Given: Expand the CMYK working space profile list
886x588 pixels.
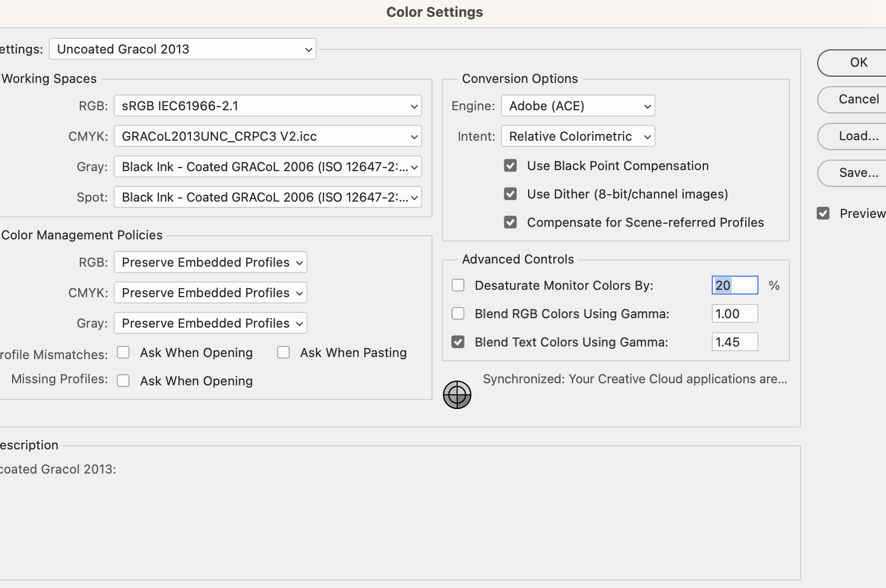Looking at the screenshot, I should coord(268,136).
